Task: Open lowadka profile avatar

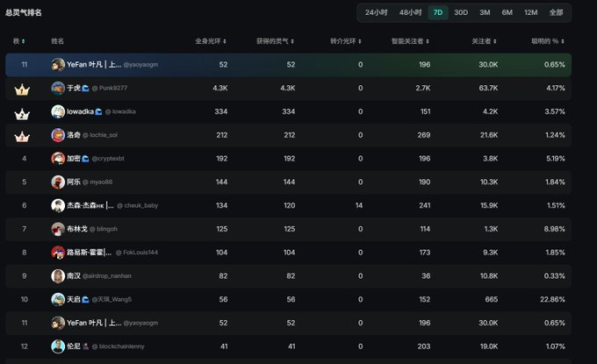Action: click(x=58, y=111)
